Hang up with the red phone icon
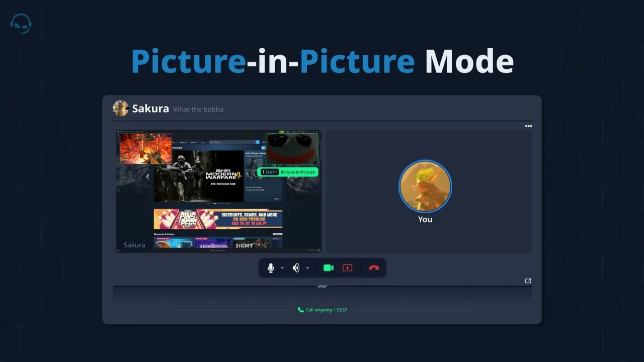Viewport: 644px width, 362px height. (374, 268)
